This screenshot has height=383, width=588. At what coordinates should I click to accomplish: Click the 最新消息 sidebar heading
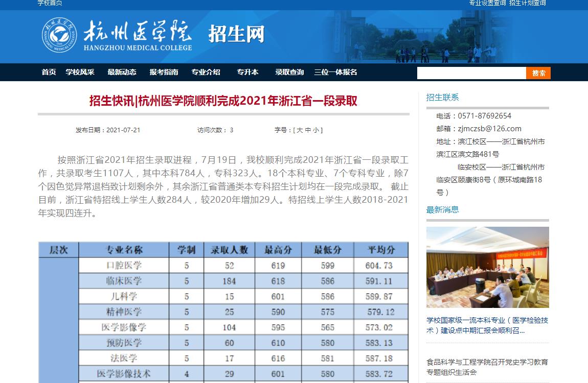(x=442, y=210)
